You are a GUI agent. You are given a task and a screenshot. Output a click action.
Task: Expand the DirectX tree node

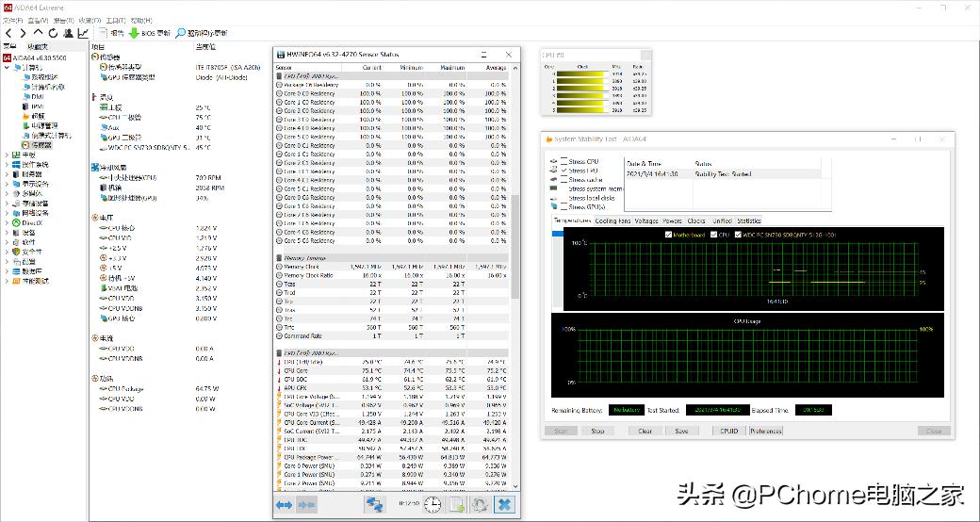(x=8, y=222)
